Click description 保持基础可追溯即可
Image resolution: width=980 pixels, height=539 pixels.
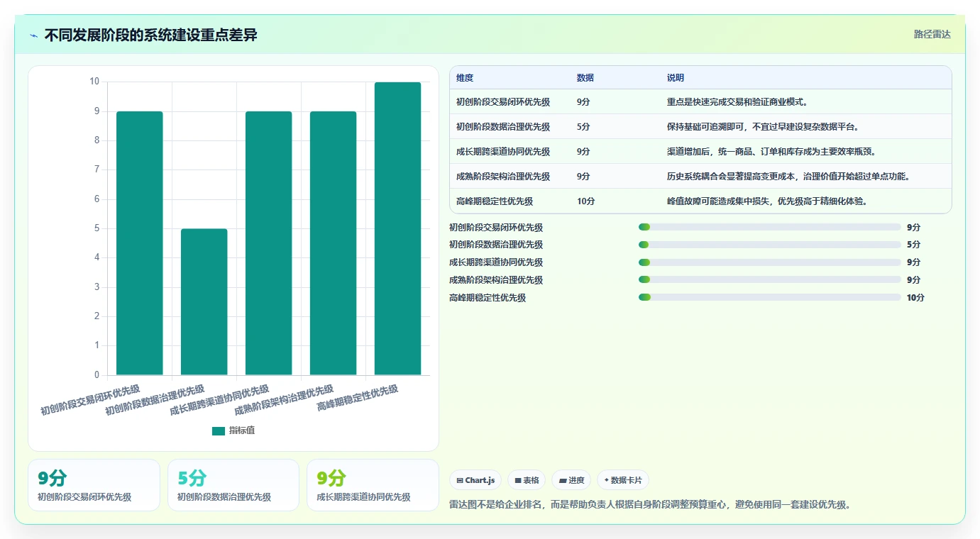pos(763,127)
